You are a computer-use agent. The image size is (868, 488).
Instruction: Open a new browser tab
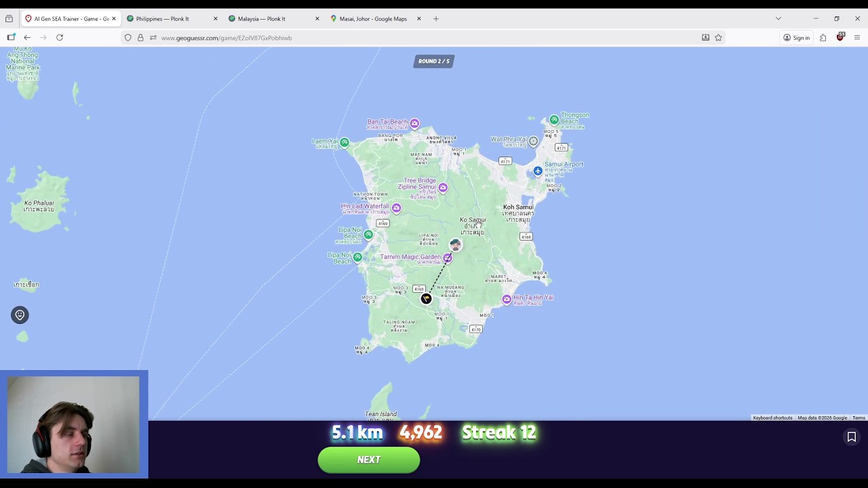(436, 18)
